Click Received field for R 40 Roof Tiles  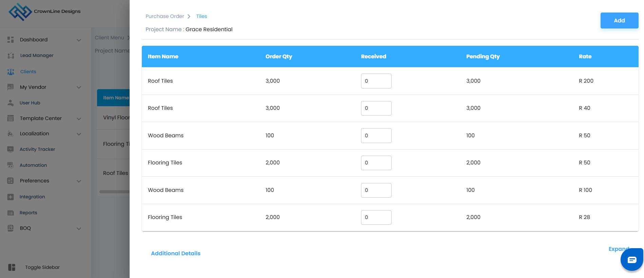pos(376,108)
